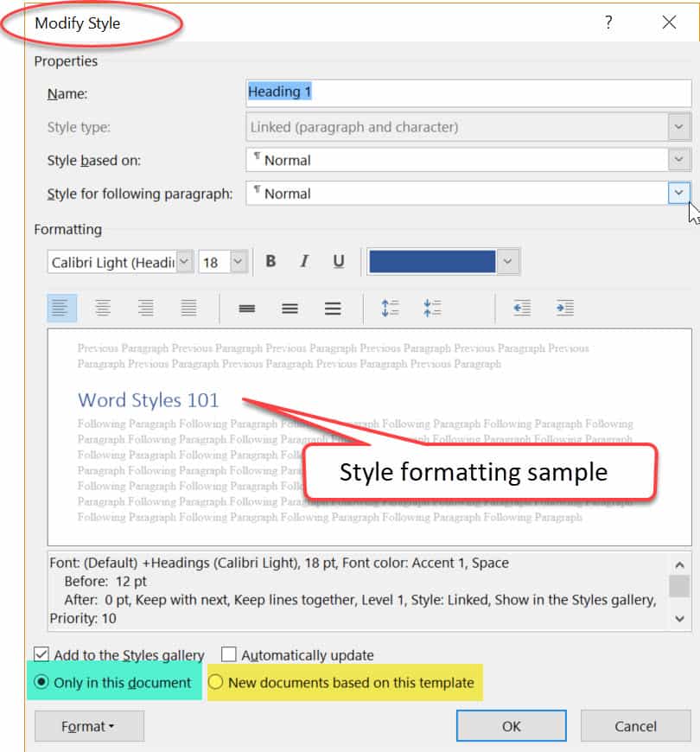Increase paragraph spacing icon

(x=390, y=308)
